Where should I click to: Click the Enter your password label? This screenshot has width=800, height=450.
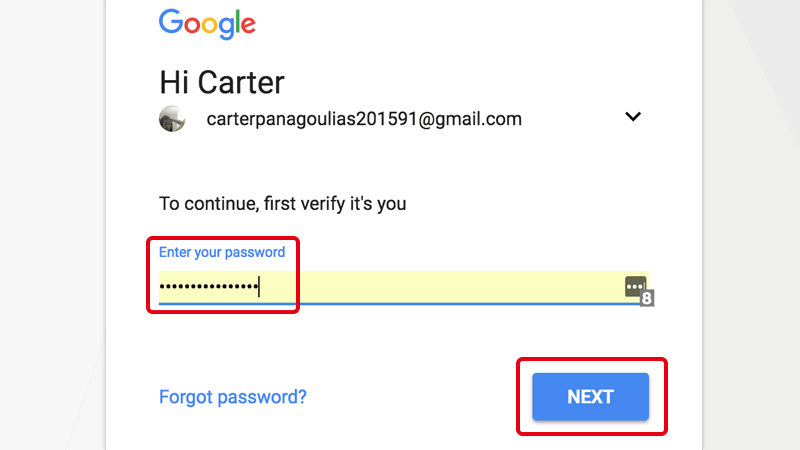(222, 252)
